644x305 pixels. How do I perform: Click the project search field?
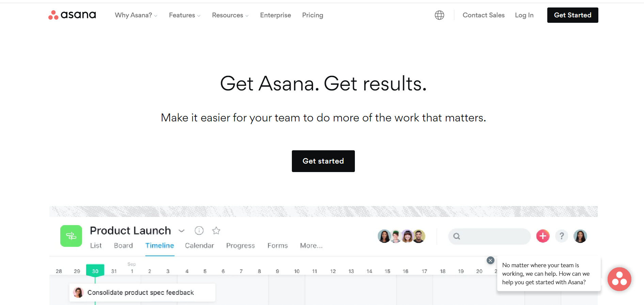(489, 236)
